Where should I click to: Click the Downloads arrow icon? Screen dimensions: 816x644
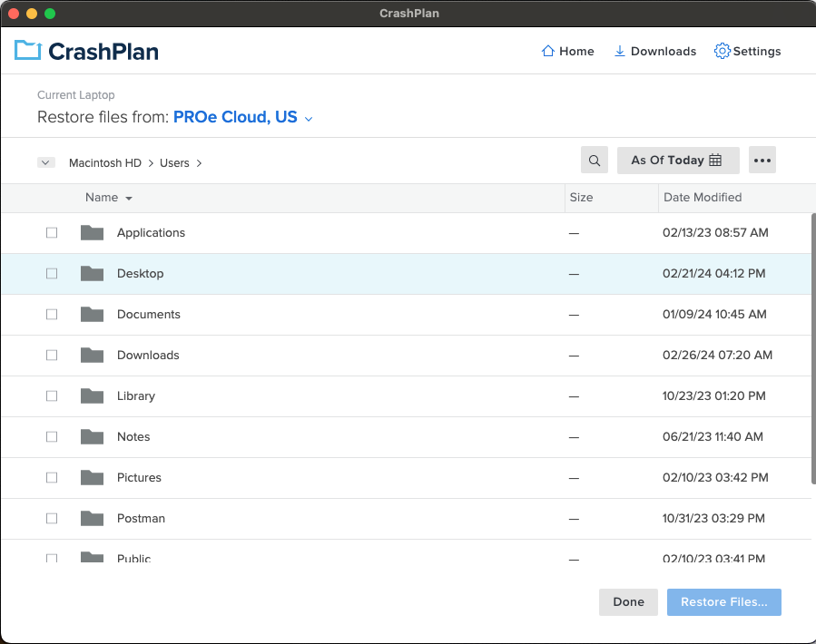point(619,51)
